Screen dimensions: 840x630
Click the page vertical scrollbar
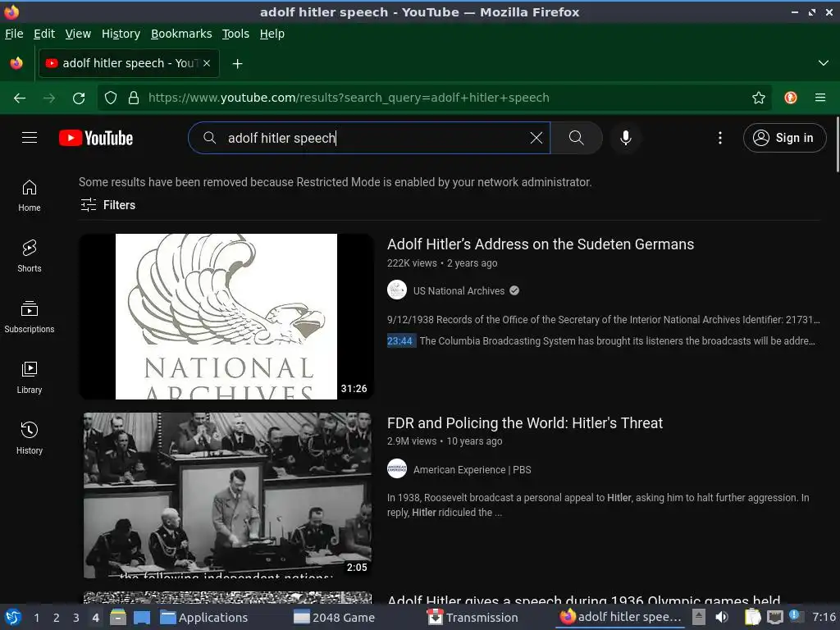[x=837, y=144]
